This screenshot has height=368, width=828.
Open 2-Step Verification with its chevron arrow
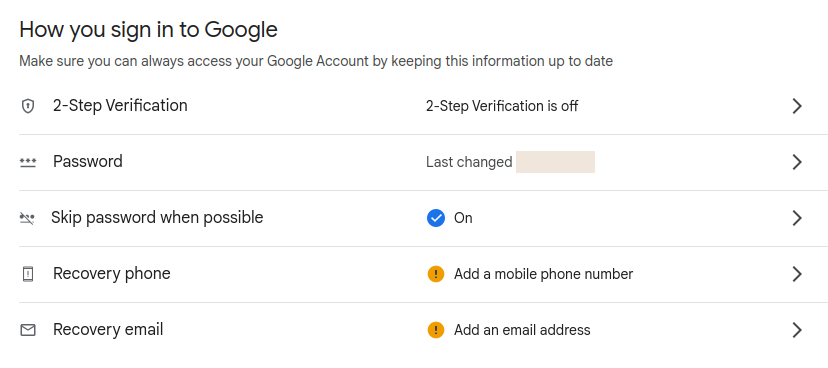(797, 106)
